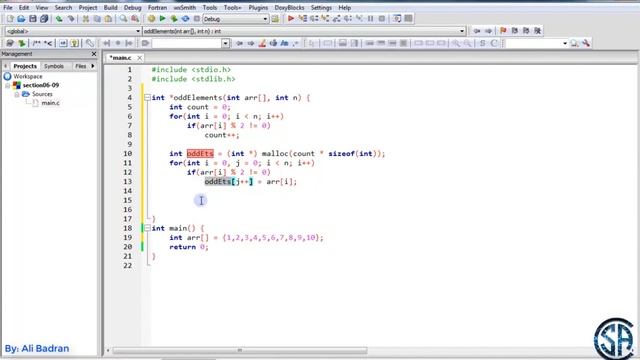The width and height of the screenshot is (640, 360).
Task: Click the Rebuild icon
Action: tap(185, 19)
